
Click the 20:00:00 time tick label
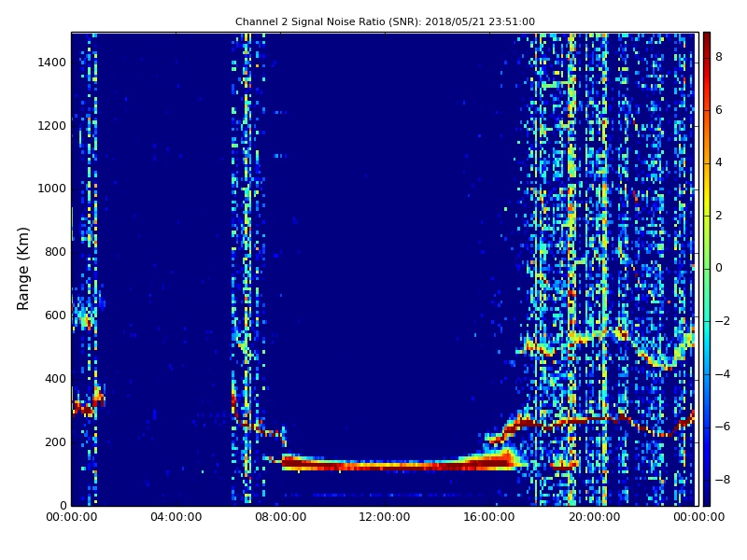594,517
